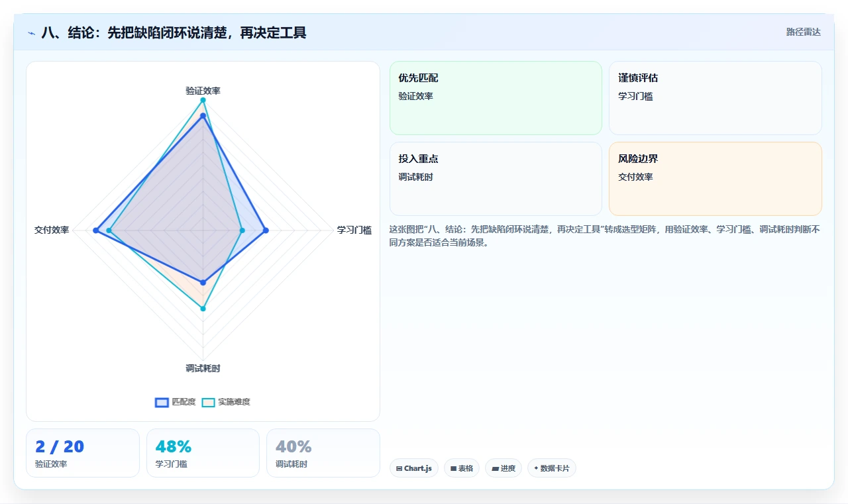Screen dimensions: 848x504
Task: Select the 投入重点 card
Action: point(496,179)
